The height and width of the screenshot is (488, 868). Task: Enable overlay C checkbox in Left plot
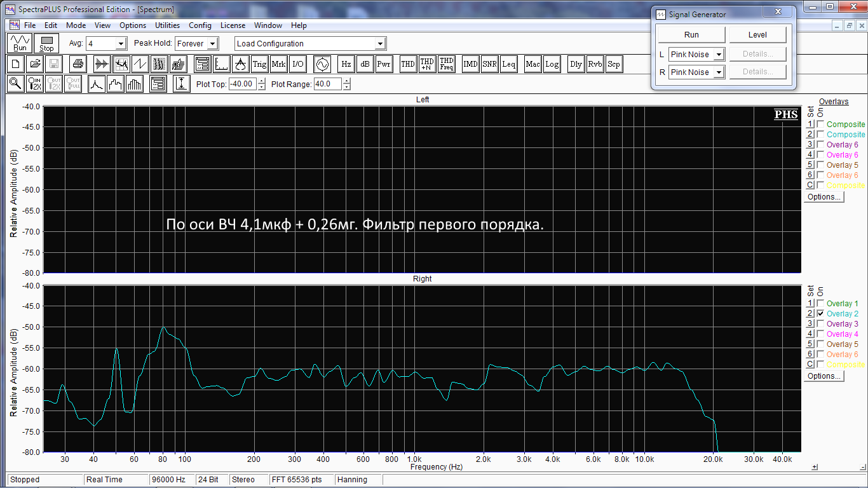click(x=820, y=186)
